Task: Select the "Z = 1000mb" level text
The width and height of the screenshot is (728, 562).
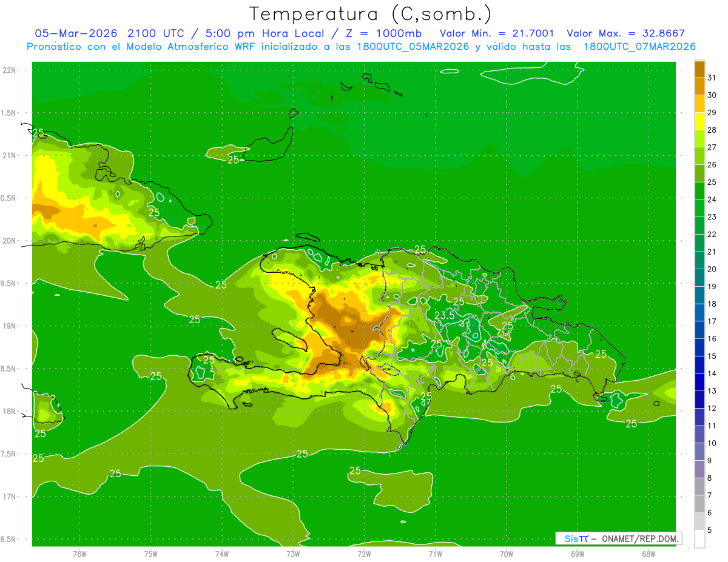Action: pos(383,33)
